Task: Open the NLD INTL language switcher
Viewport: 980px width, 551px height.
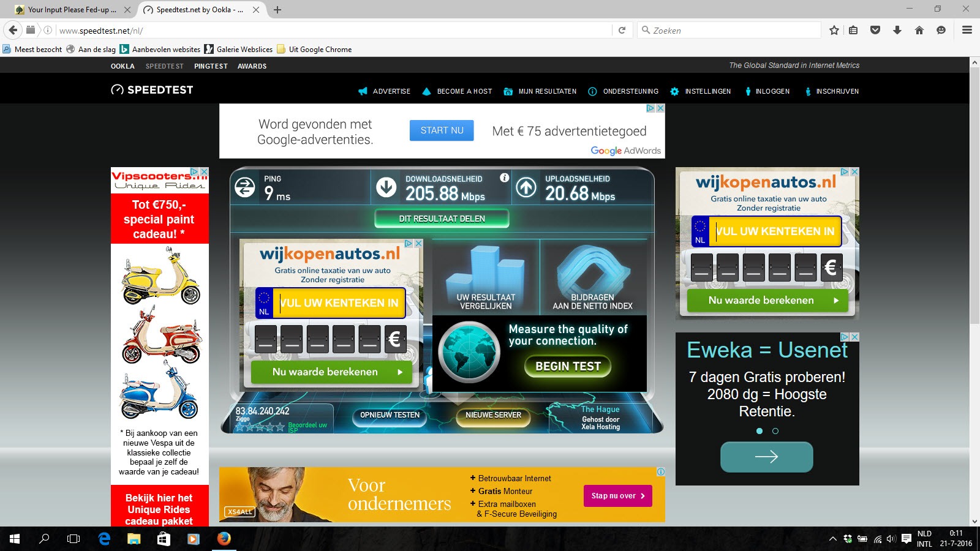Action: click(924, 539)
